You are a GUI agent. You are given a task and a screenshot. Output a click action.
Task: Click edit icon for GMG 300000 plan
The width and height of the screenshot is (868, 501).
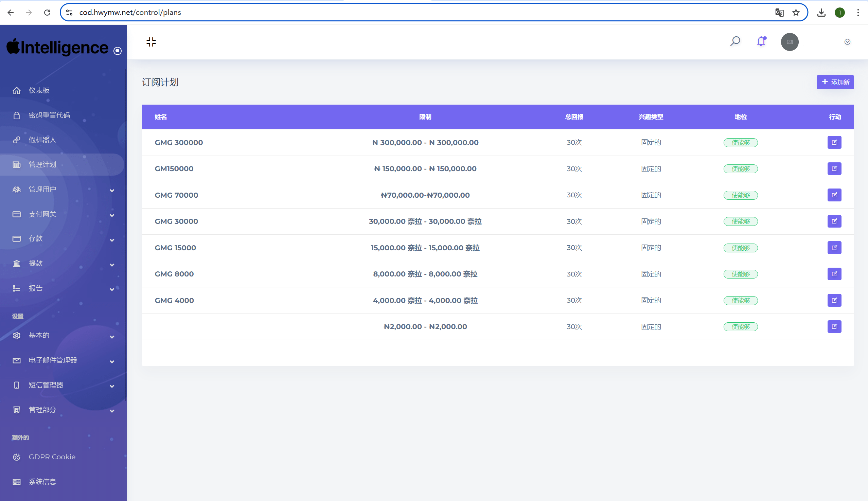pyautogui.click(x=834, y=142)
